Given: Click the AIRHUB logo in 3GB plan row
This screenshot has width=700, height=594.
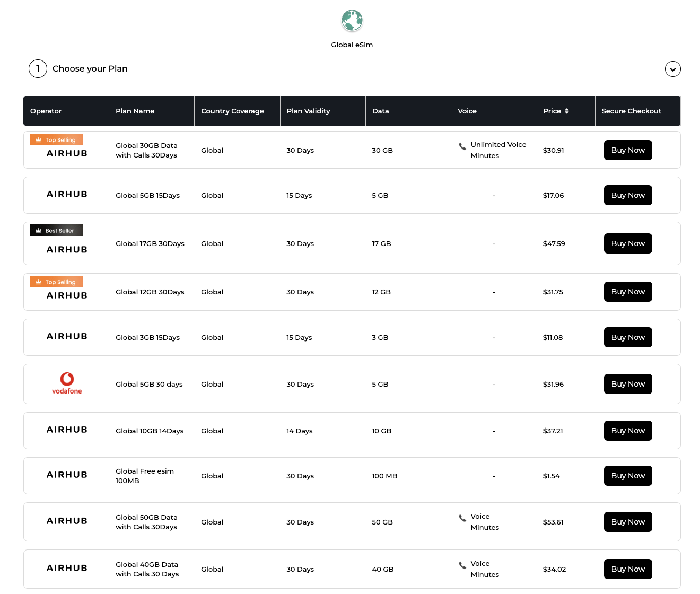Looking at the screenshot, I should (67, 336).
